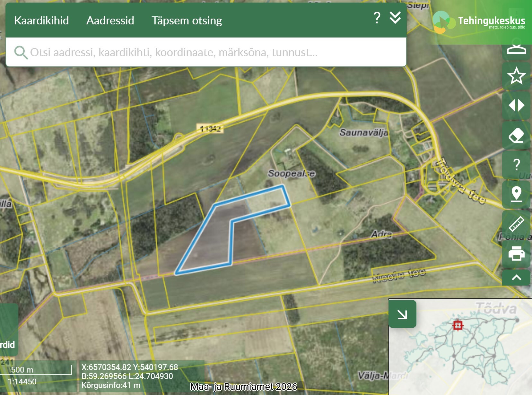Activate the map compare split arrows tool

(516, 105)
